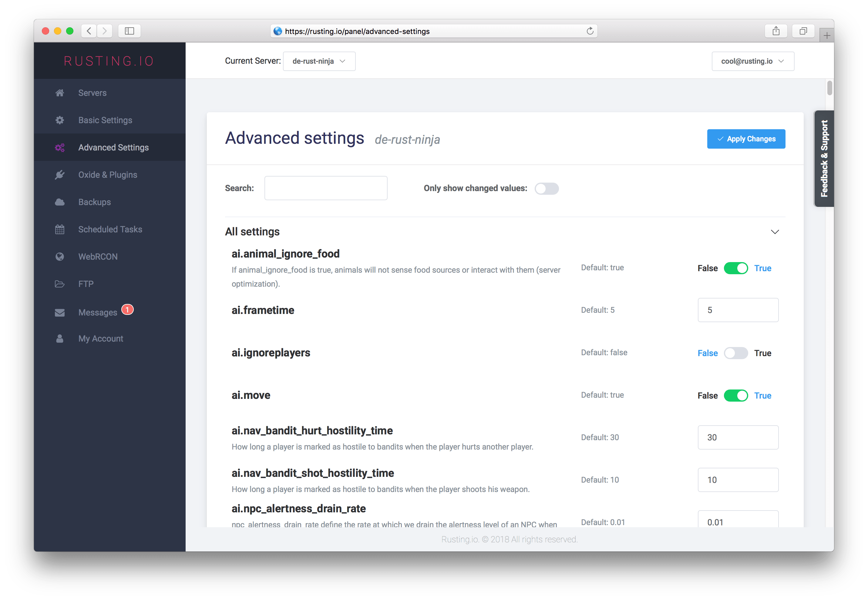Click the Advanced Settings gears icon
Viewport: 868px width, 600px height.
tap(59, 148)
